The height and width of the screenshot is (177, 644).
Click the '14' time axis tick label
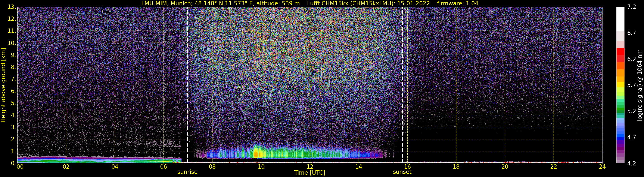click(x=358, y=167)
